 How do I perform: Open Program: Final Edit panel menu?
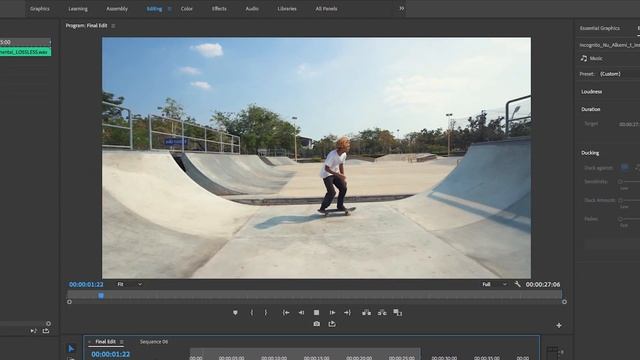coord(113,26)
